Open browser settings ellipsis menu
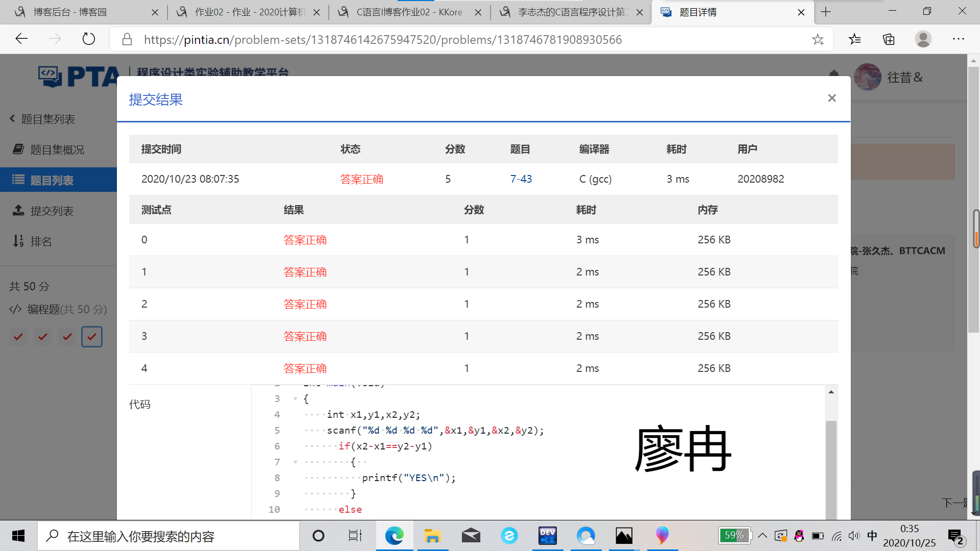This screenshot has height=551, width=980. point(958,39)
